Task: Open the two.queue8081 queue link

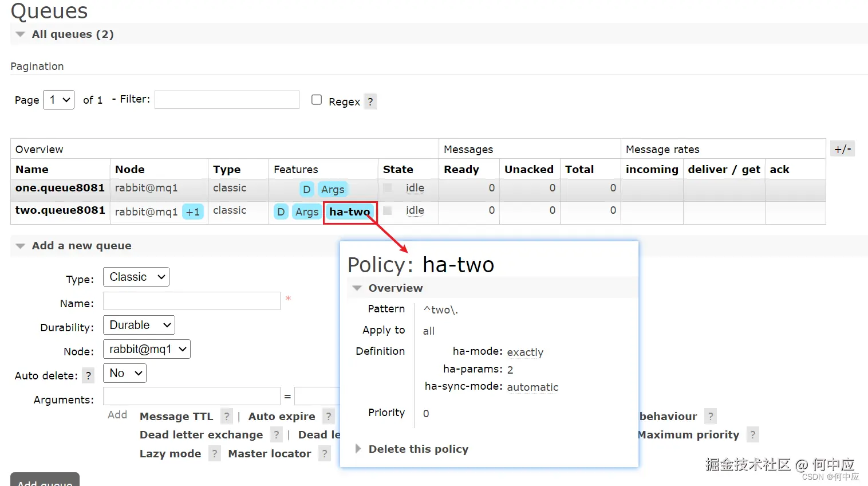Action: [60, 210]
